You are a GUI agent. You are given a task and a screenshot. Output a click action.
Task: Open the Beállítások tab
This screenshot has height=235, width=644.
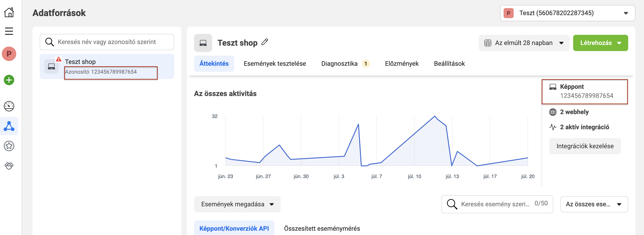coord(449,63)
